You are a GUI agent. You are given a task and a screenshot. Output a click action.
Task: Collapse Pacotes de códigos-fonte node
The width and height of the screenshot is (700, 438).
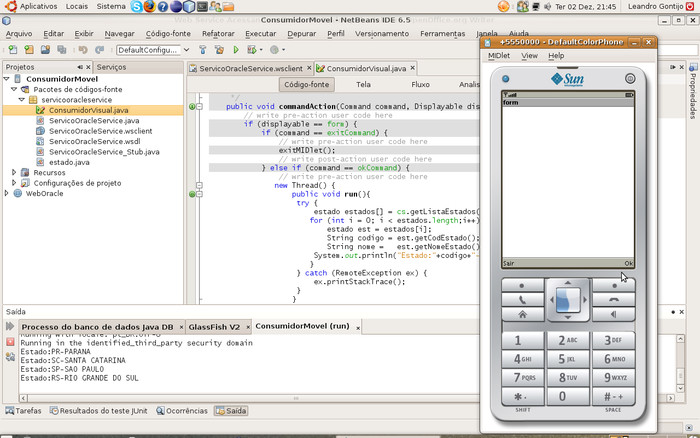tap(14, 89)
